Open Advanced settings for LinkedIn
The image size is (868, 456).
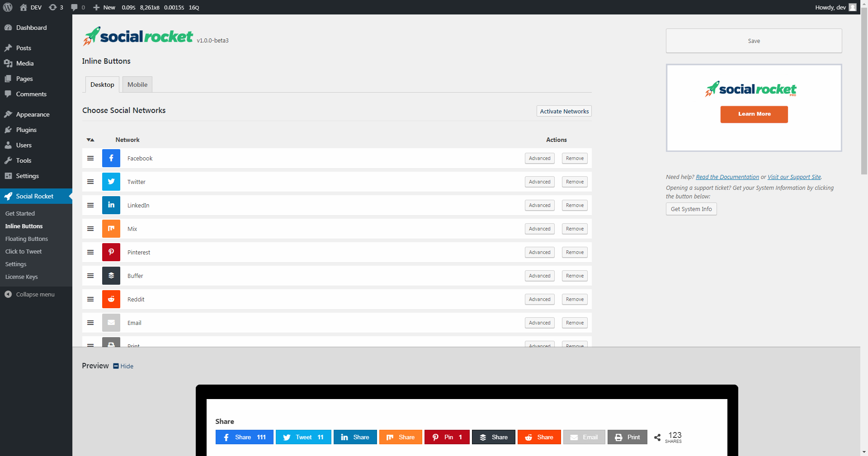point(540,205)
